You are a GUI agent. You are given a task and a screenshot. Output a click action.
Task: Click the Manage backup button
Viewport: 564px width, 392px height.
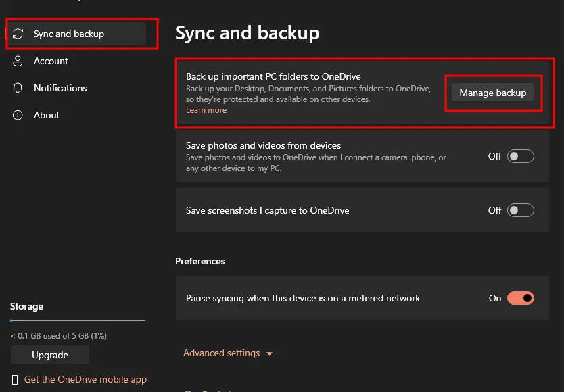click(x=492, y=93)
